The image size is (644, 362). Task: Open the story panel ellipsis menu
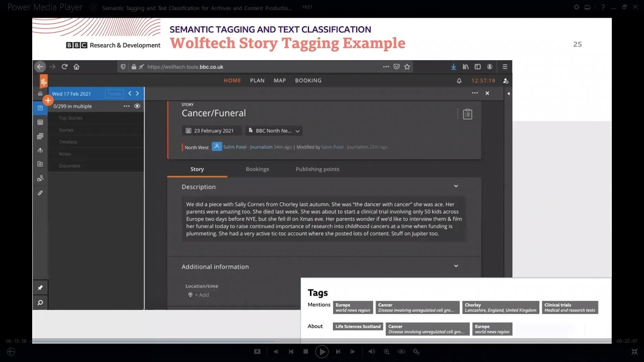(474, 93)
